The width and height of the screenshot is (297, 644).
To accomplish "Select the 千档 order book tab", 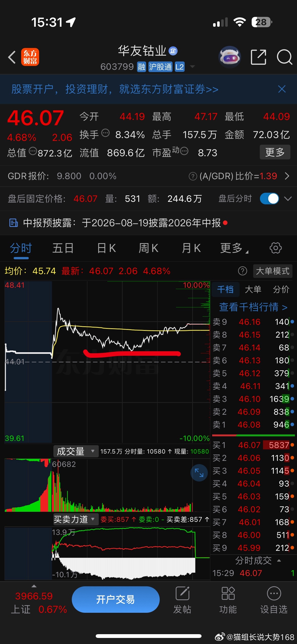I will click(x=225, y=289).
